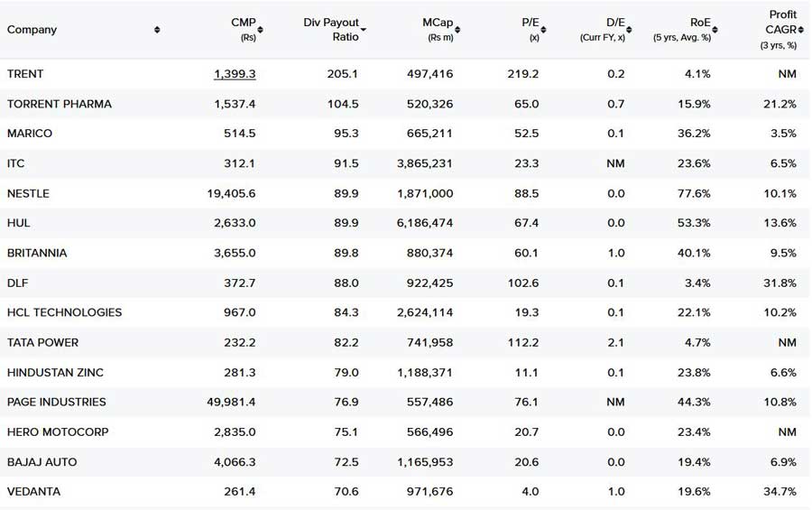Click on TATA POWER company
Viewport: 812px width, 510px height.
click(x=42, y=343)
